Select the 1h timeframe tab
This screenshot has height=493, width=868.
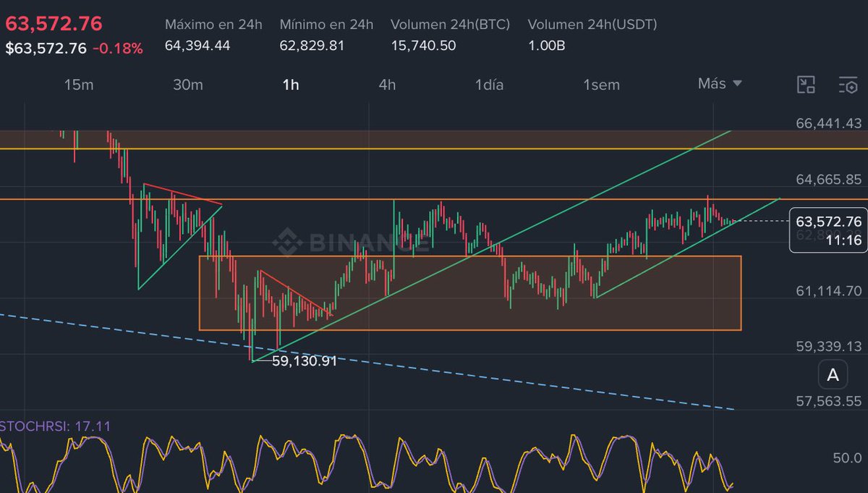click(x=291, y=85)
